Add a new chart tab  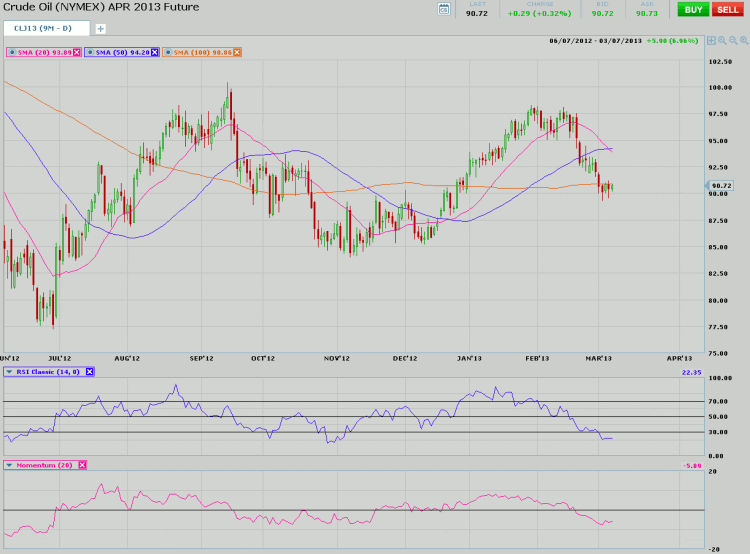pos(100,28)
